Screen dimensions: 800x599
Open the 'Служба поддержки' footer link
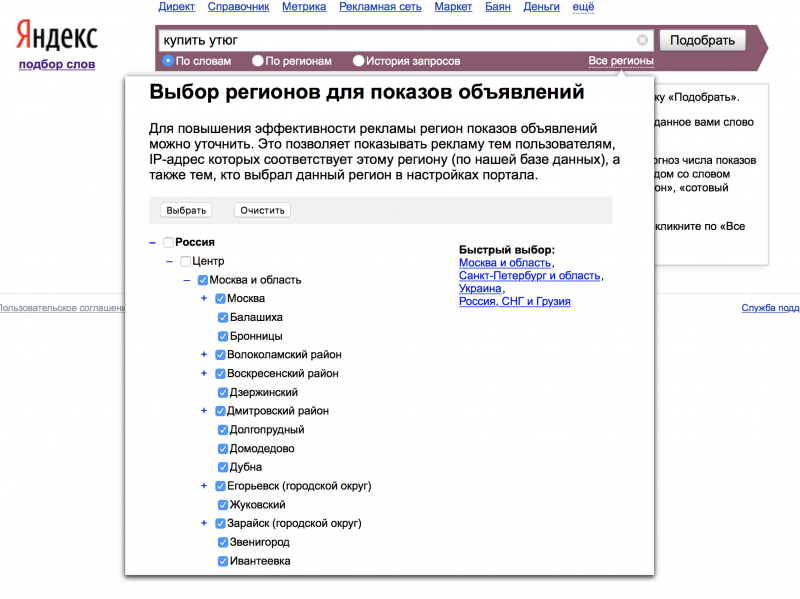click(770, 308)
